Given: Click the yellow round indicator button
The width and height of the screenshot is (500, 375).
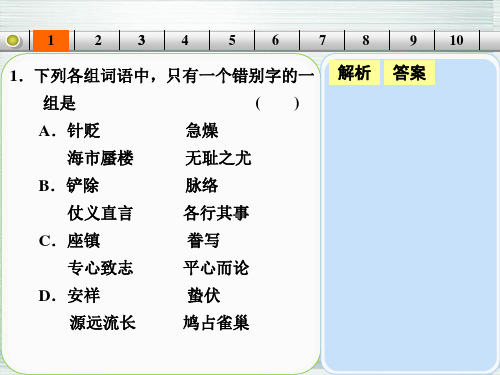Looking at the screenshot, I should (x=13, y=41).
